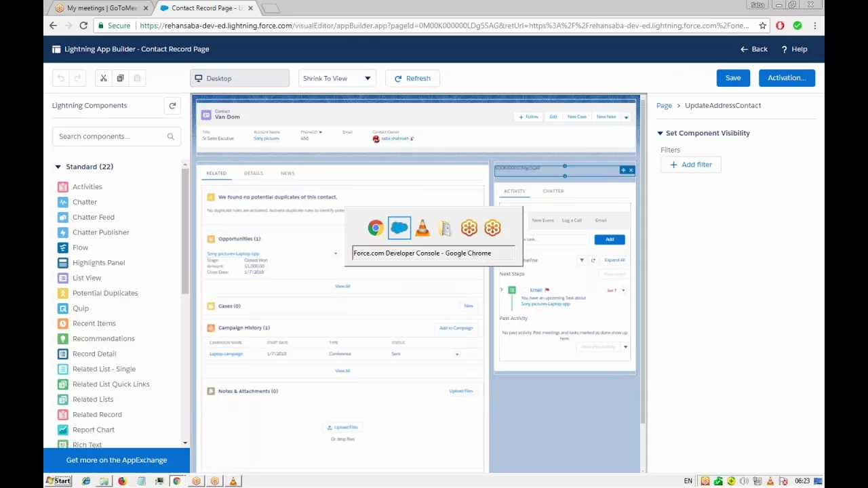
Task: Open Help in App Builder header
Action: tap(794, 49)
